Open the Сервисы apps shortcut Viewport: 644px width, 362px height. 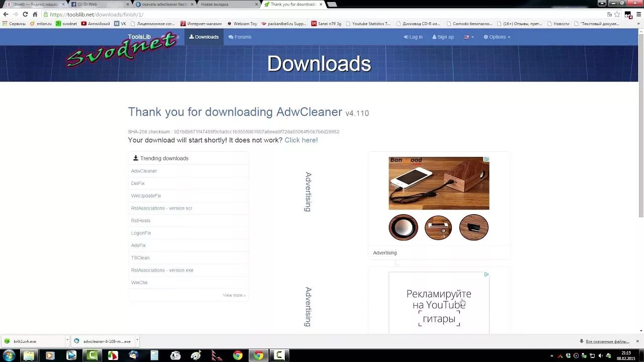[x=14, y=24]
